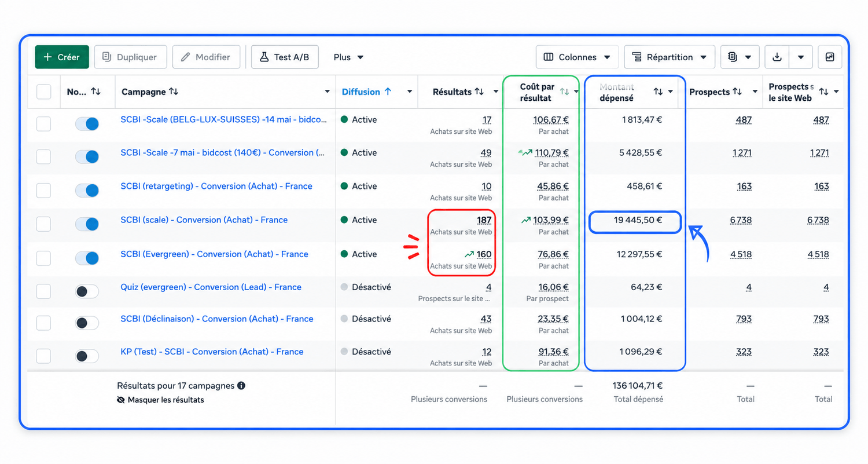Open the Plus dropdown menu

(348, 57)
